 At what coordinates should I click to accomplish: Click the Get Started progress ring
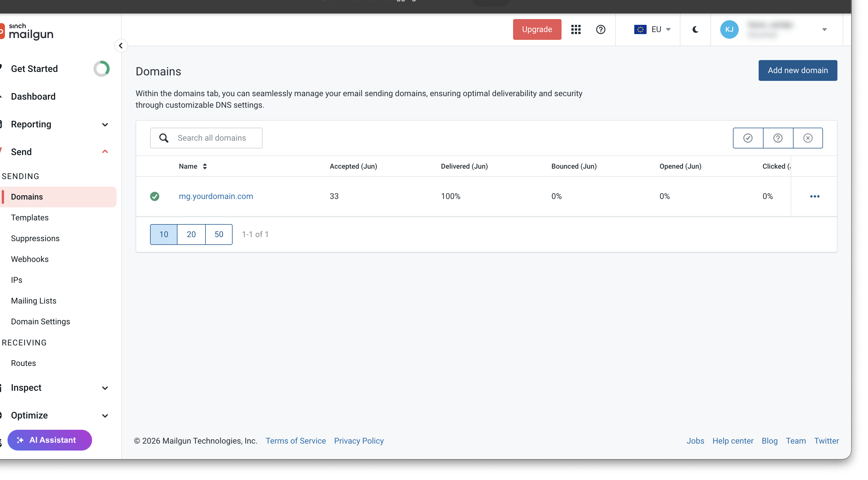click(101, 69)
